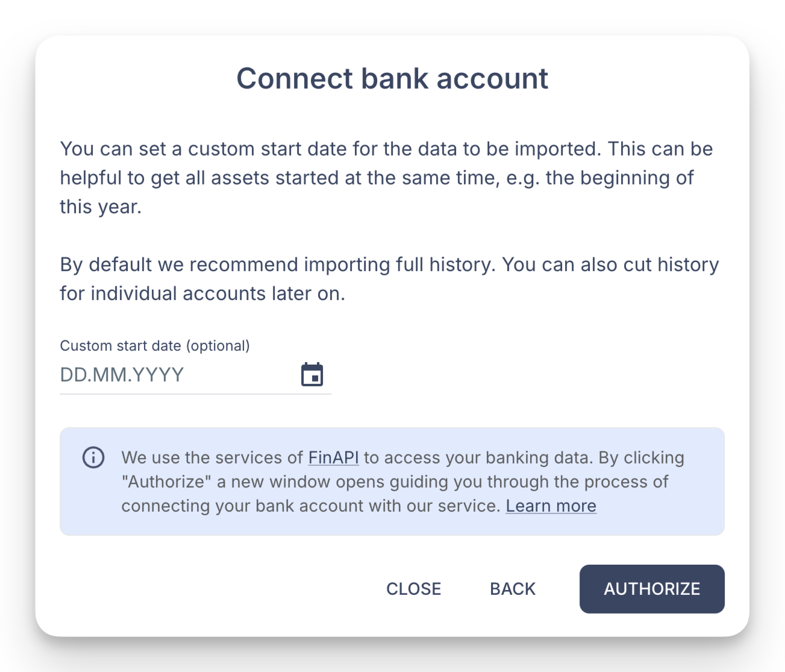Screen dimensions: 785x672
Task: Open the calendar date picker icon
Action: 312,375
